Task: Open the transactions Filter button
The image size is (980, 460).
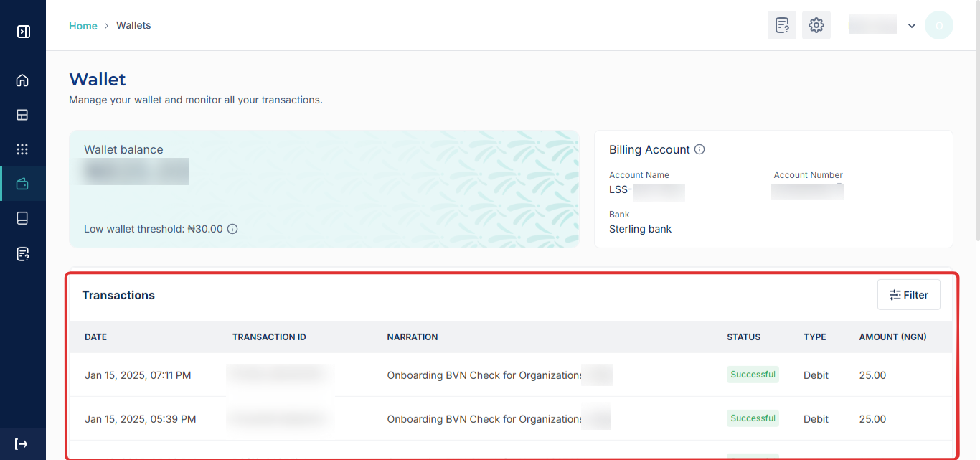Action: point(909,295)
